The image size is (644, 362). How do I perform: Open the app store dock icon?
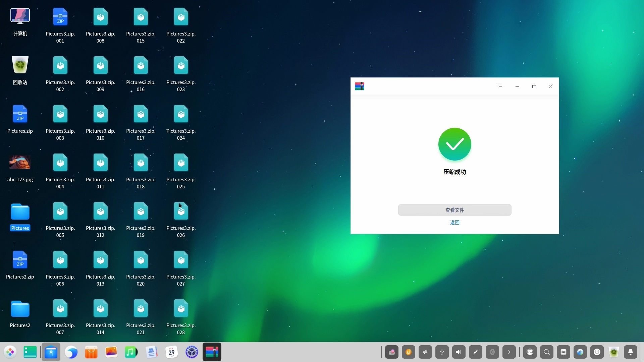[91, 352]
